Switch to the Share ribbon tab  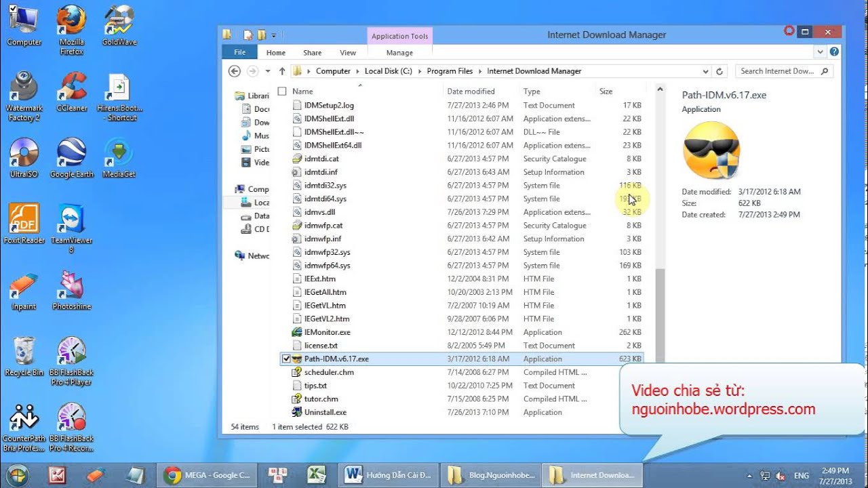tap(313, 52)
